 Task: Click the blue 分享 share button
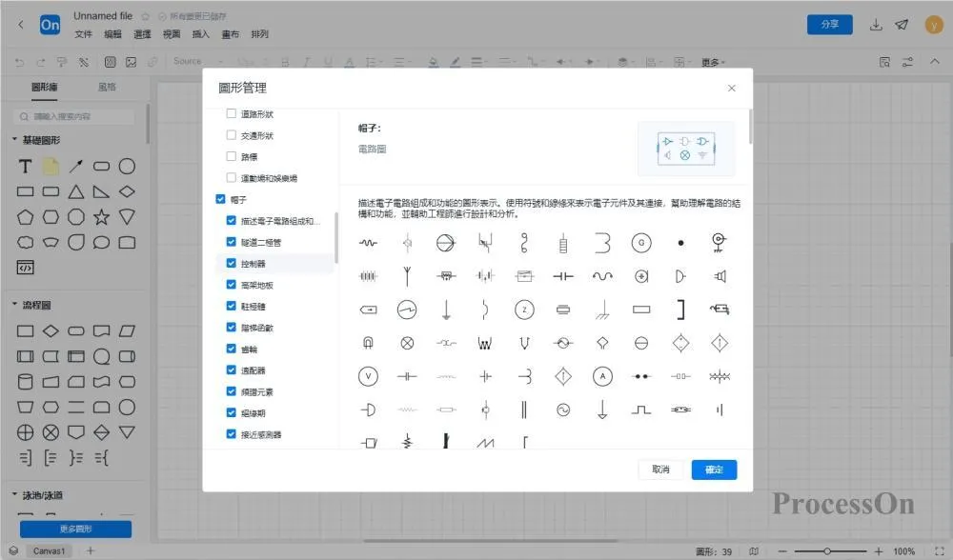[x=830, y=25]
